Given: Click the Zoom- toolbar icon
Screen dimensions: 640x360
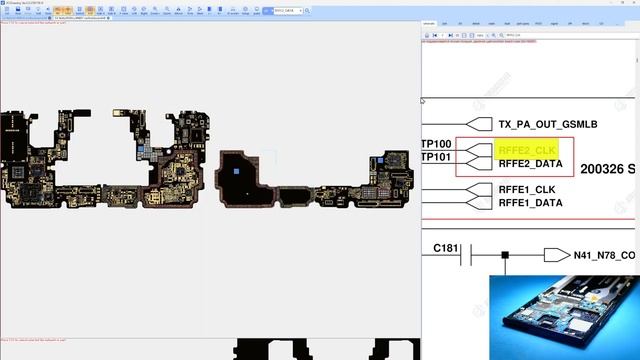Looking at the screenshot, I should point(167,10).
